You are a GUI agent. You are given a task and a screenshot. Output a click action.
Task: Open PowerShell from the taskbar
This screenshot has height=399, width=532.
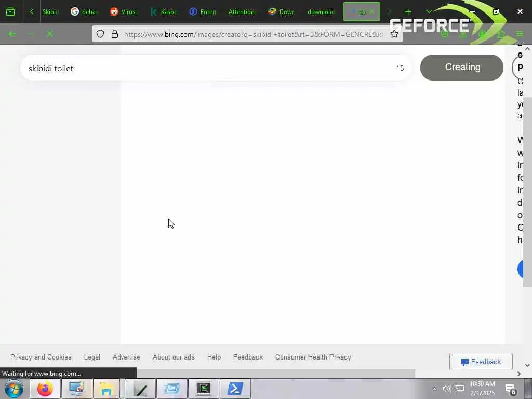pyautogui.click(x=235, y=389)
